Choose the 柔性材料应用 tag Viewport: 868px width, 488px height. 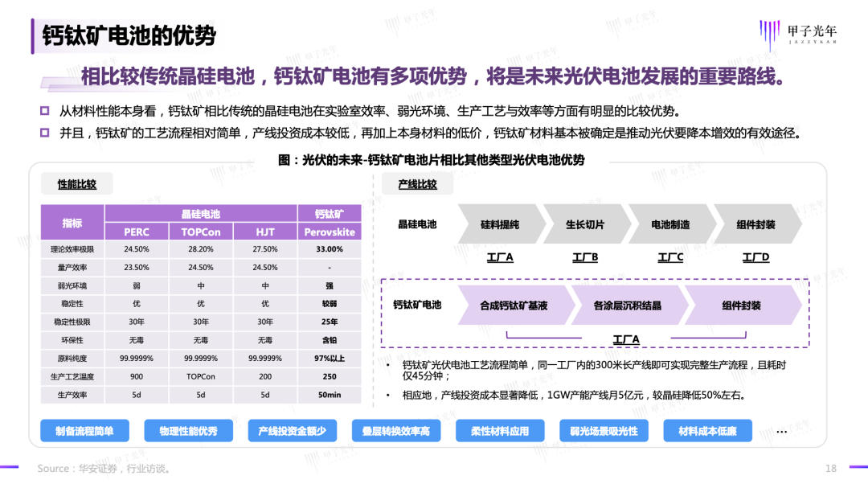pyautogui.click(x=500, y=431)
